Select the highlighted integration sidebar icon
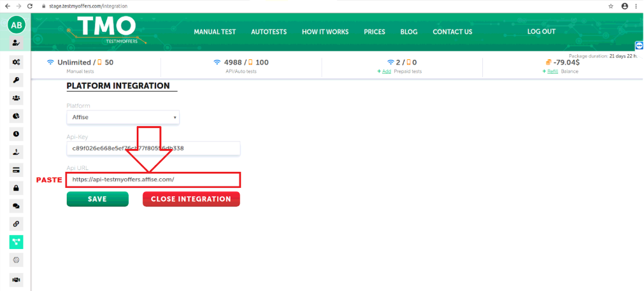644x291 pixels. pos(17,242)
